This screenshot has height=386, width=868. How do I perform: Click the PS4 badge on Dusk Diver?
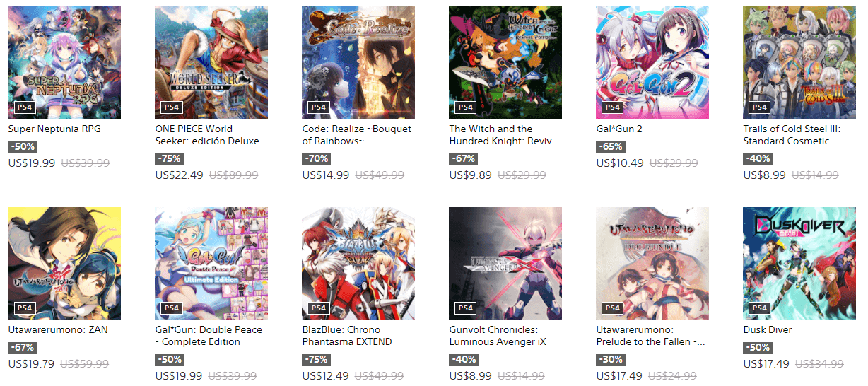[x=759, y=308]
